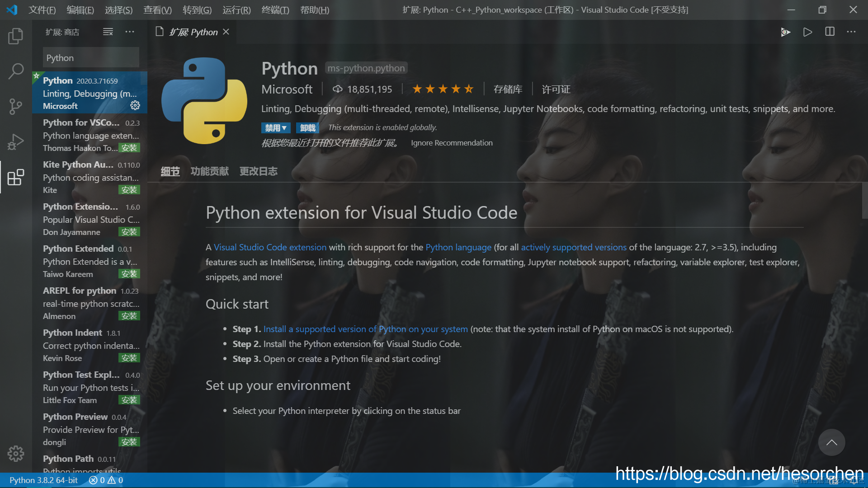Click the download count cloud icon

coord(337,89)
